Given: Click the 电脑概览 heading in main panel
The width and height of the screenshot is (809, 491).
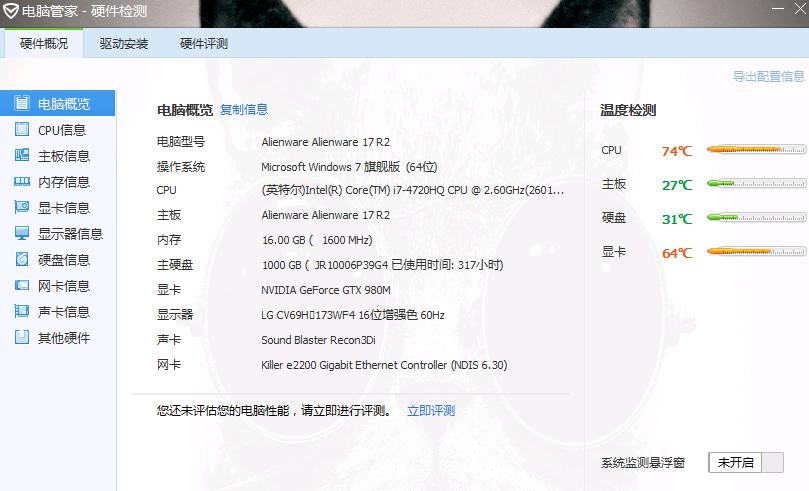Looking at the screenshot, I should pos(185,110).
